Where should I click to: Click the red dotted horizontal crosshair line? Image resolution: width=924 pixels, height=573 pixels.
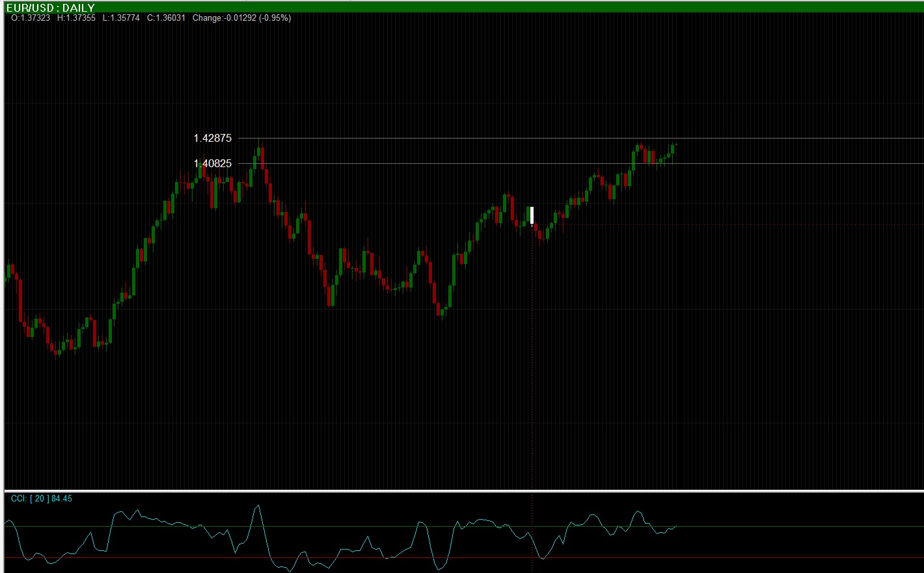click(x=729, y=224)
